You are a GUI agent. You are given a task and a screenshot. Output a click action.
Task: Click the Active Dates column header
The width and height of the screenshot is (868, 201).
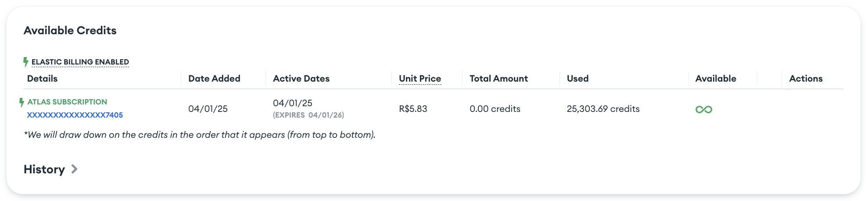point(301,79)
